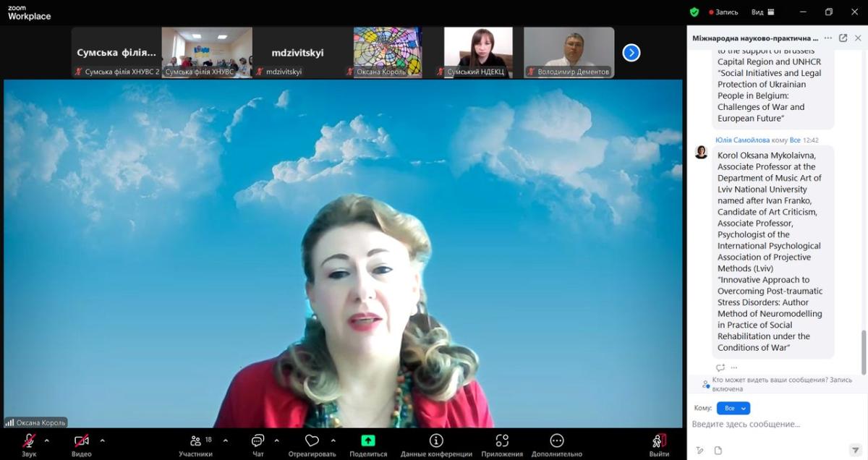Screen dimensions: 868x460
Task: Open Данные конференции meeting info
Action: [x=436, y=444]
